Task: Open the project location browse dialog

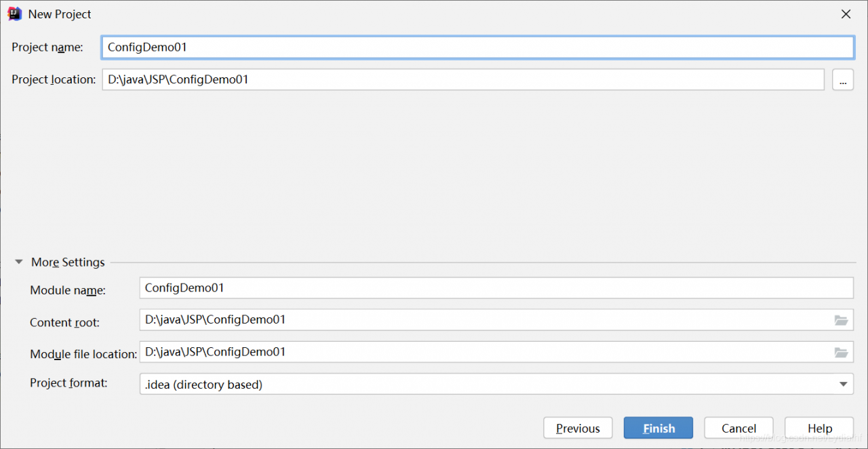Action: 842,80
